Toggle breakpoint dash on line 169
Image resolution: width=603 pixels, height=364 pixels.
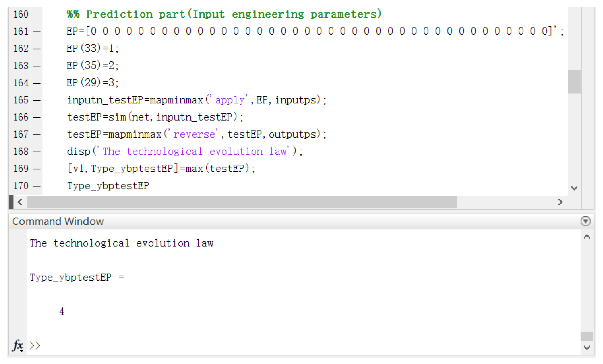click(x=37, y=169)
